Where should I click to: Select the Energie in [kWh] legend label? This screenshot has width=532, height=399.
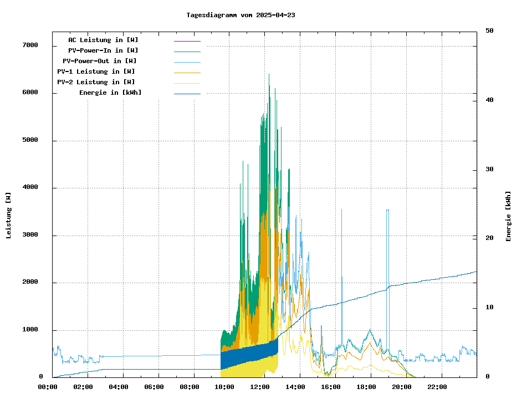click(x=110, y=93)
